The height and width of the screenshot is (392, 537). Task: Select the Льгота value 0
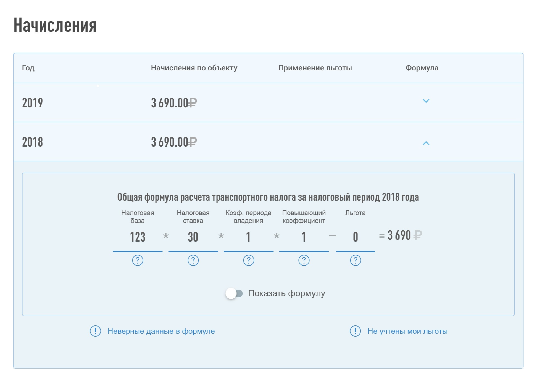(x=356, y=237)
